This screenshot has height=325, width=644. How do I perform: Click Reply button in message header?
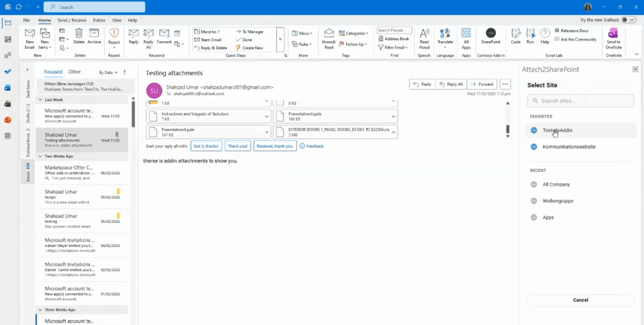[422, 84]
